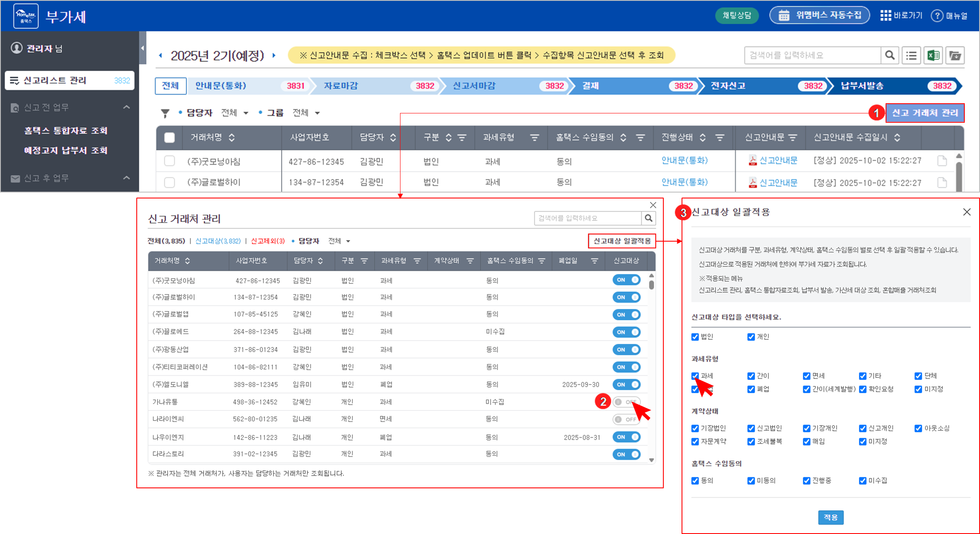Open the 매뉴얼 help icon
980x534 pixels.
[937, 16]
